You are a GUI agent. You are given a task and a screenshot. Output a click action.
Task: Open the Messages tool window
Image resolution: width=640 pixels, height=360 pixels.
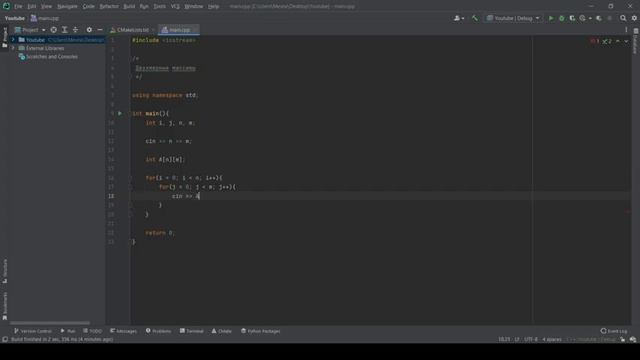(124, 331)
